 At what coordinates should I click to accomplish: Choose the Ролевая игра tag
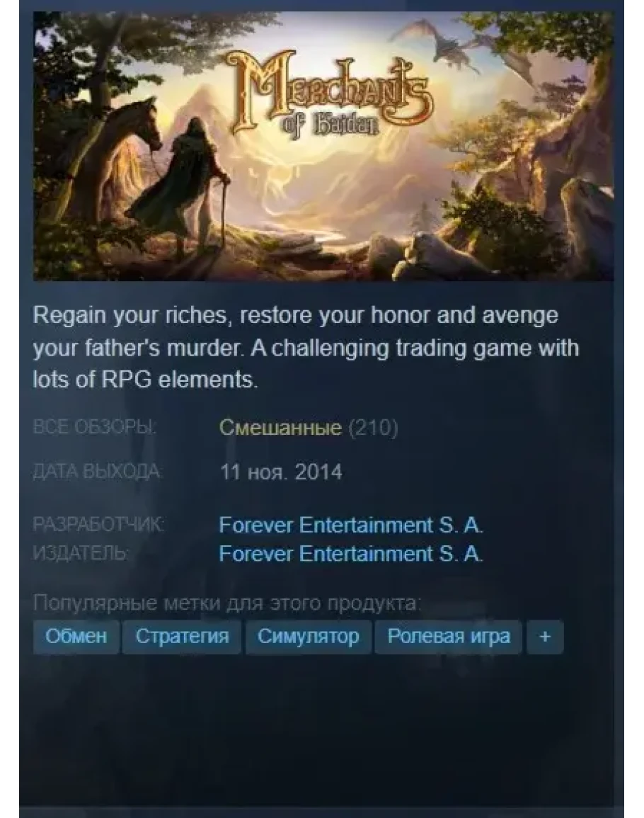coord(449,637)
